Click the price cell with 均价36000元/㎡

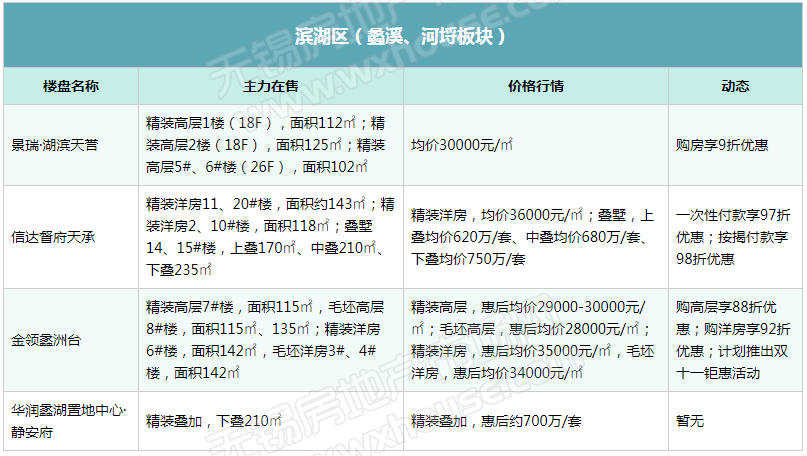[534, 237]
